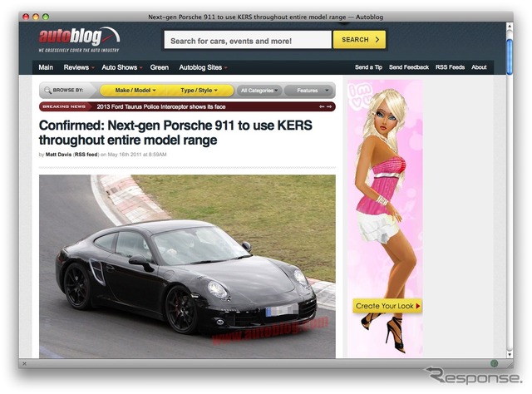The image size is (532, 394).
Task: Click the Autoblog logo
Action: 79,39
